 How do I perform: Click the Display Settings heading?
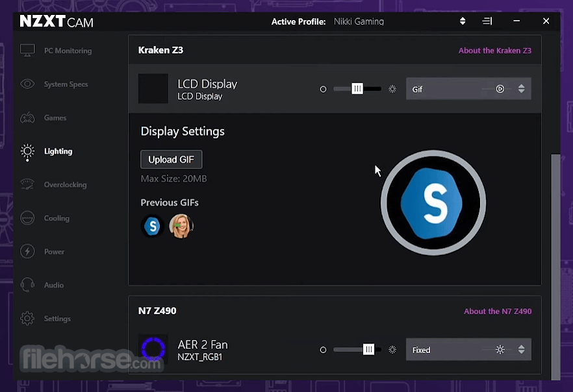tap(183, 131)
